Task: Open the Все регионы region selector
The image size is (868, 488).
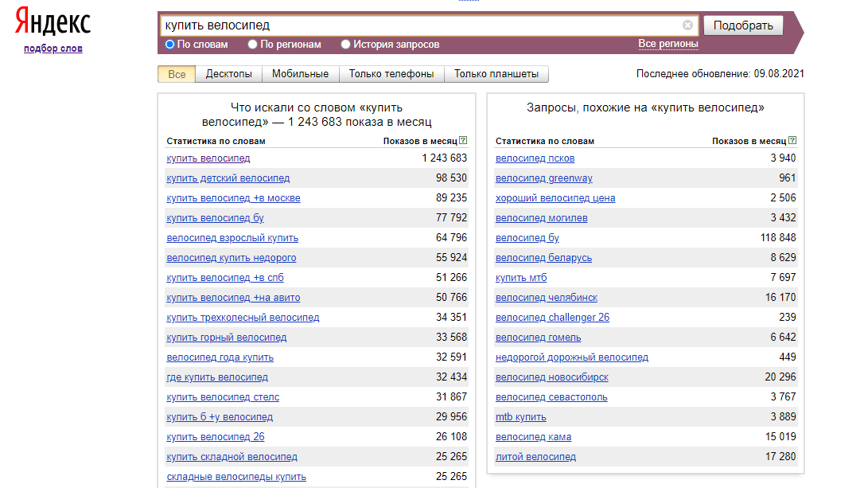Action: pos(668,44)
